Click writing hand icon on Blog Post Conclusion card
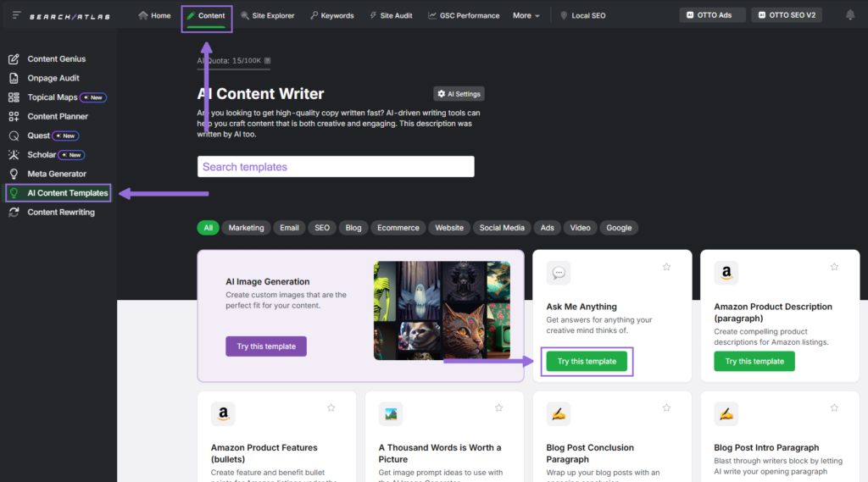868x482 pixels. click(x=558, y=413)
